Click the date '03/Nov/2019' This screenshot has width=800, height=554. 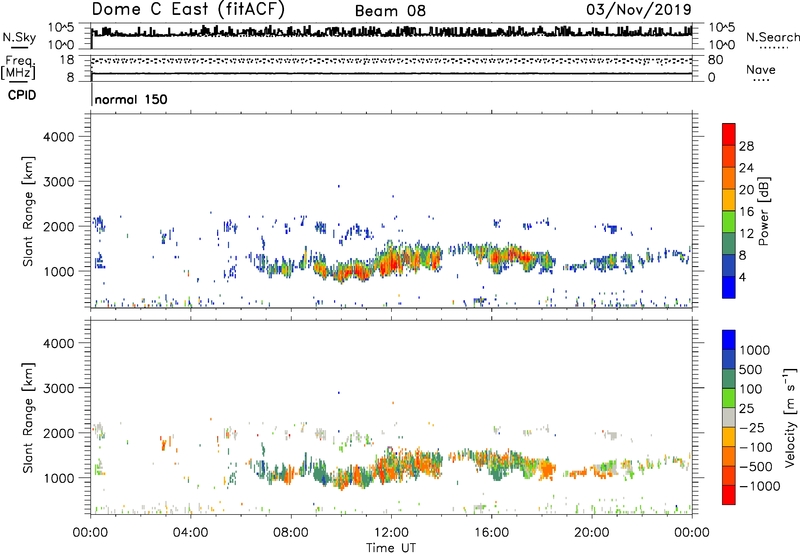coord(639,9)
